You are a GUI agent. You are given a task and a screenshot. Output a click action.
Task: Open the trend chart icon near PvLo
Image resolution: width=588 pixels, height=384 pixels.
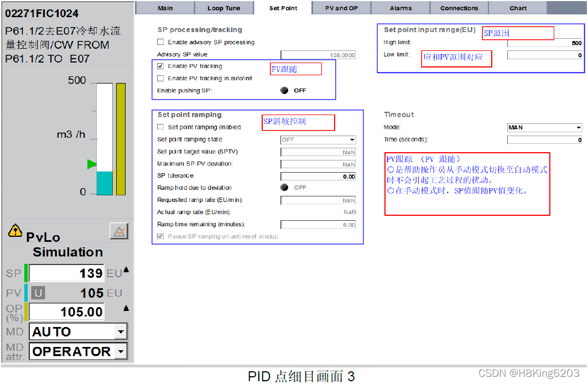point(119,231)
